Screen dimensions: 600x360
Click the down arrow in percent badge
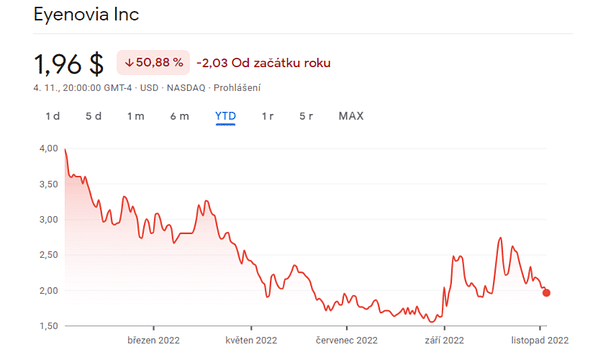click(129, 63)
